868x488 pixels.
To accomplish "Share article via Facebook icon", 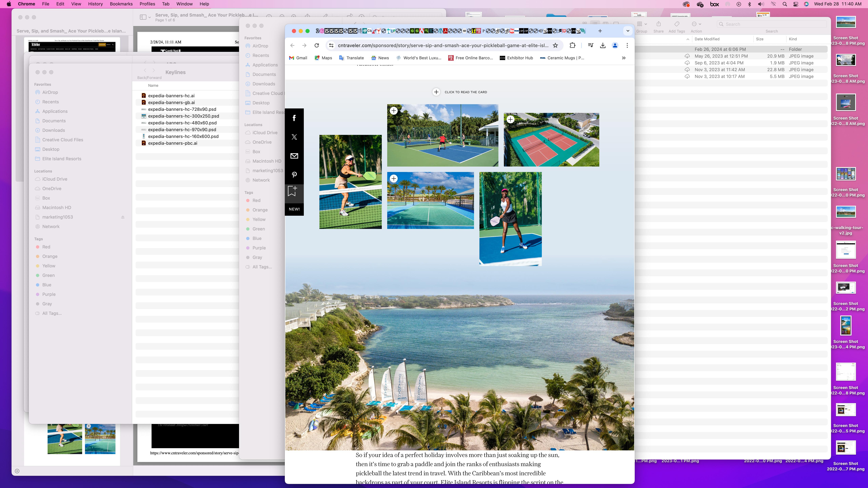I will [294, 118].
